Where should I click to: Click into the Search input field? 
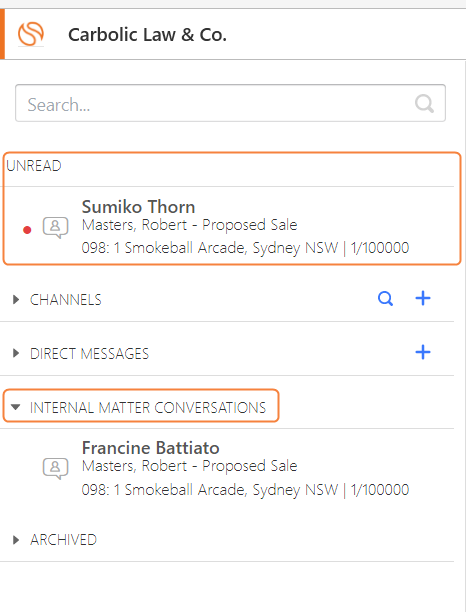pos(230,103)
